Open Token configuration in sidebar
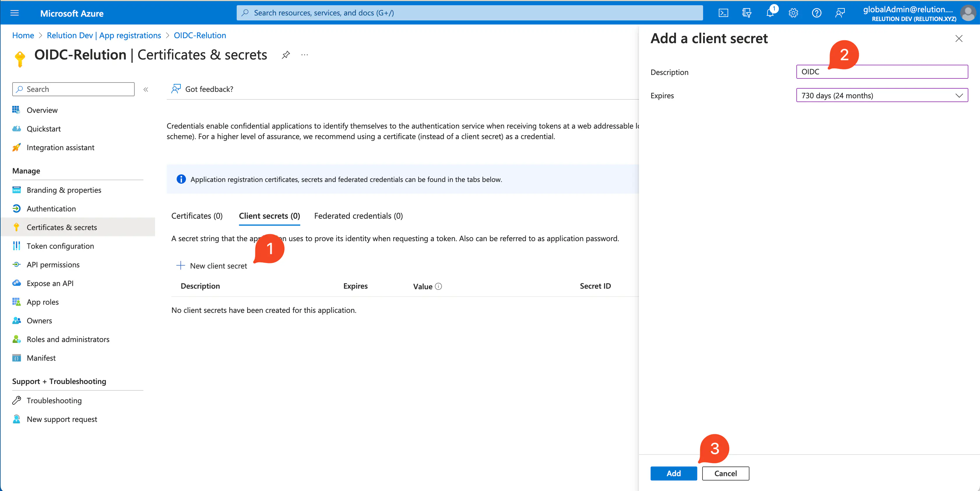Screen dimensions: 980x491 tap(60, 246)
